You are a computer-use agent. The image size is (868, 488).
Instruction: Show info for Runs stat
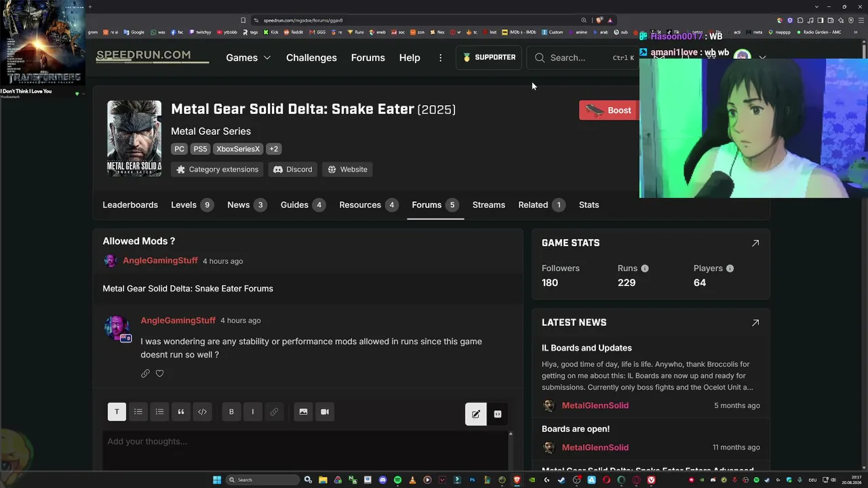[645, 268]
